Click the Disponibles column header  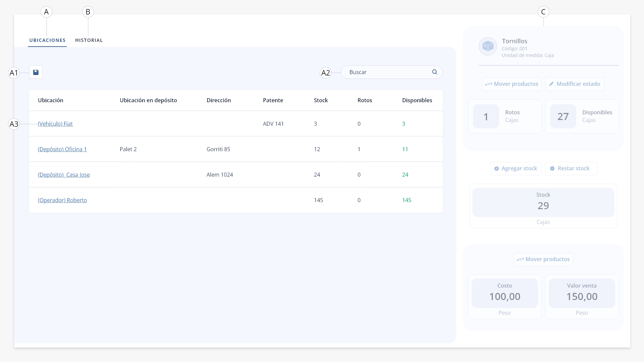pyautogui.click(x=417, y=100)
